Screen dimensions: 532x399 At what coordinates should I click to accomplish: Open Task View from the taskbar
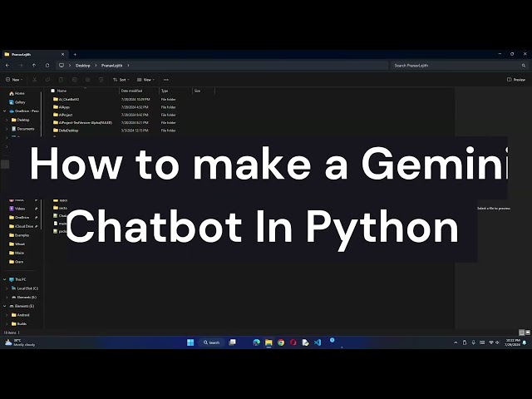pyautogui.click(x=233, y=342)
